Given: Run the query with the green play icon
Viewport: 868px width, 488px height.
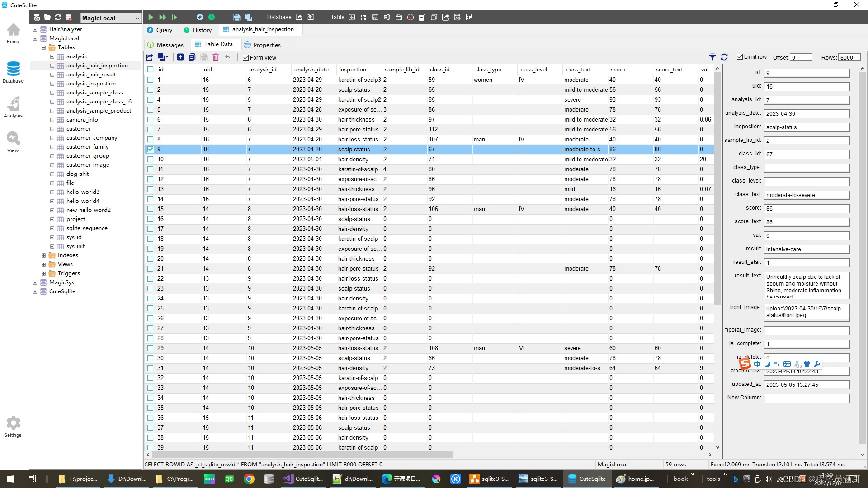Looking at the screenshot, I should pos(151,17).
